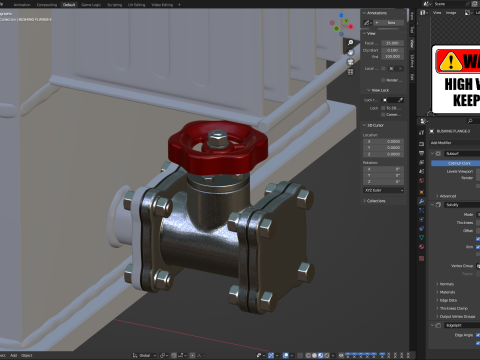Open the Particles properties tab icon
Screen dimensions: 480x360
pyautogui.click(x=422, y=210)
